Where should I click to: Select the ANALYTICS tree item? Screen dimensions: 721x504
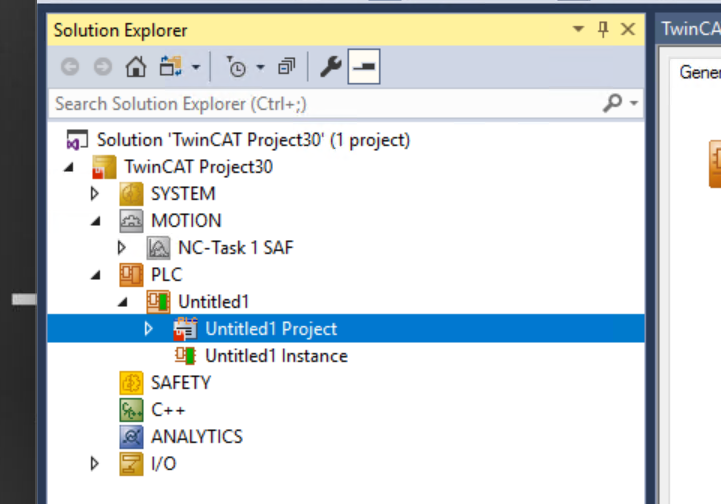[x=197, y=436]
